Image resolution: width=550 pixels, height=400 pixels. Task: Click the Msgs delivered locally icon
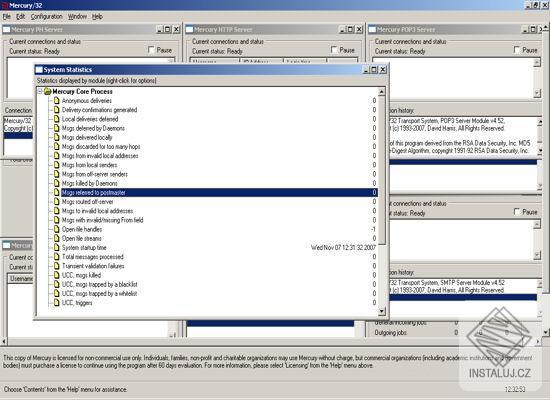[56, 137]
